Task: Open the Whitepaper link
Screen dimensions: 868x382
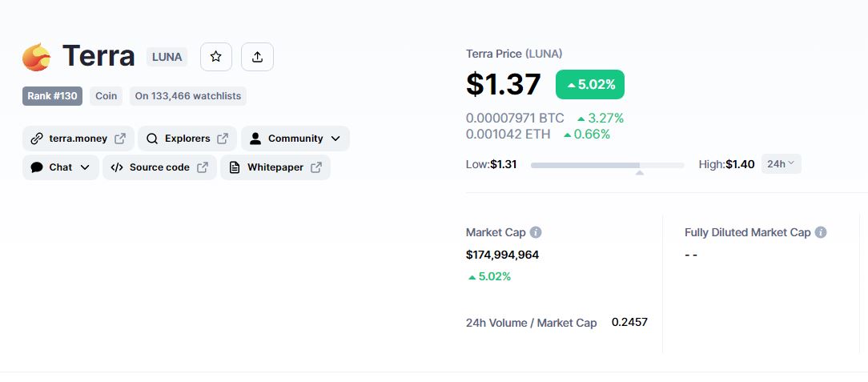Action: pos(275,167)
